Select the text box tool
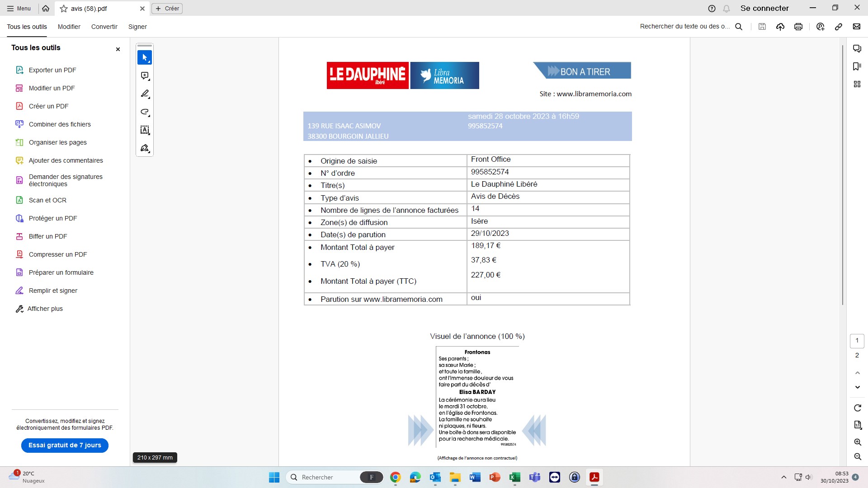Image resolution: width=868 pixels, height=488 pixels. 145,130
